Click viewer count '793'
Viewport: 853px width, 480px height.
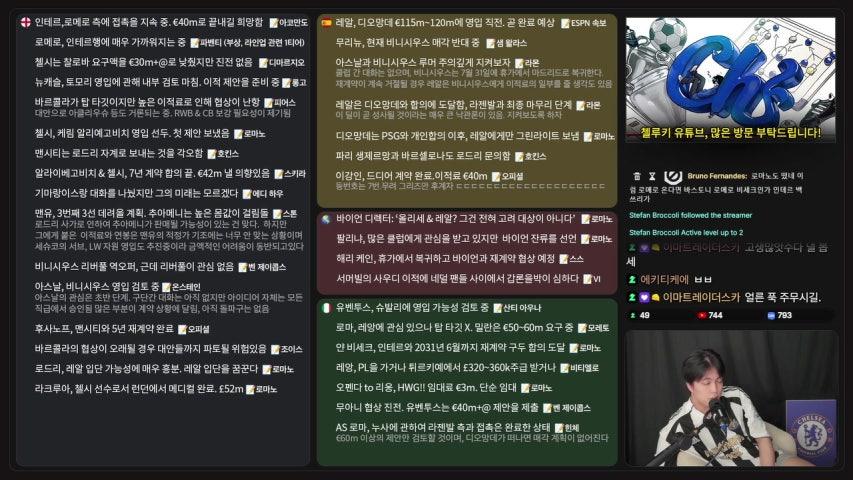tap(784, 316)
